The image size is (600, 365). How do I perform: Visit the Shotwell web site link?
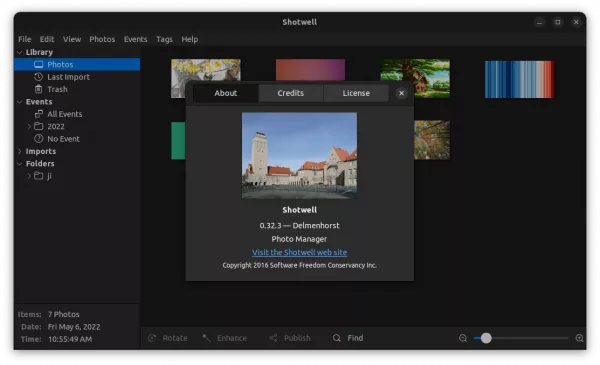coord(300,253)
